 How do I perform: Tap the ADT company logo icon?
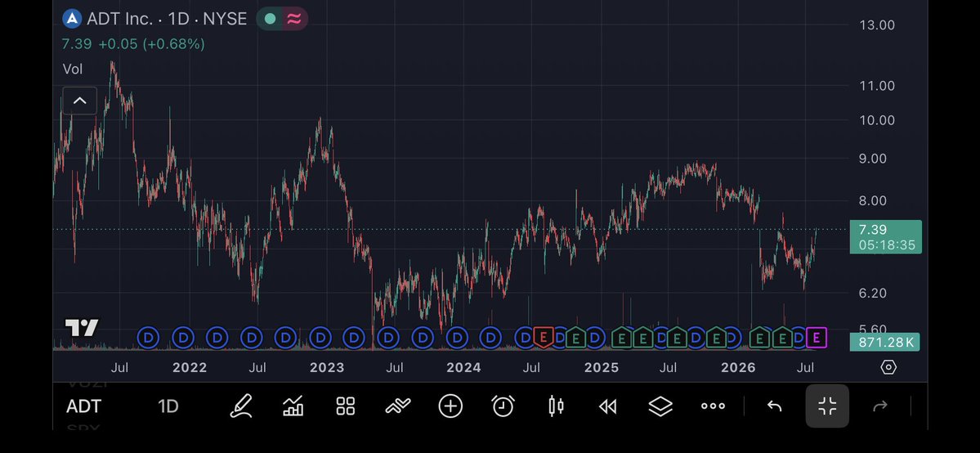[x=73, y=19]
